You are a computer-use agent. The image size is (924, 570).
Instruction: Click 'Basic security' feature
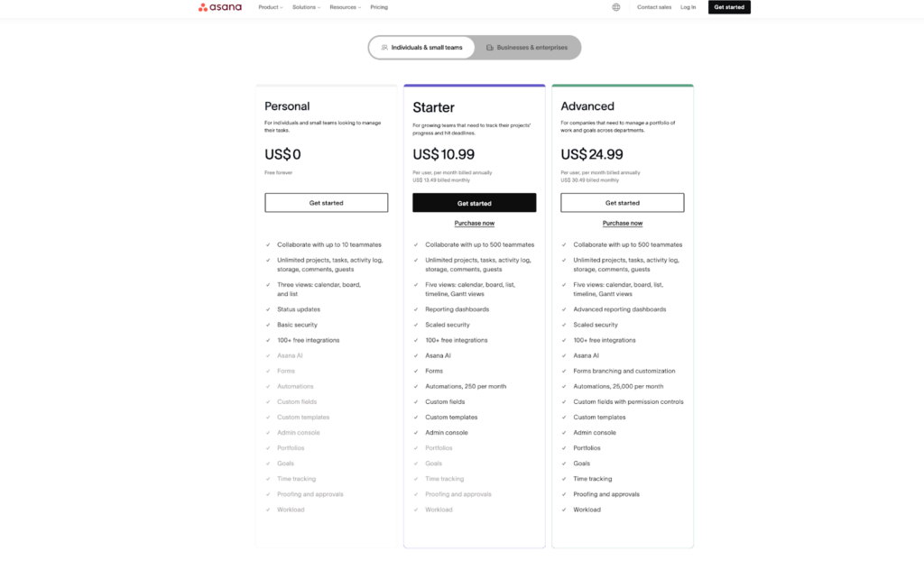coord(297,325)
